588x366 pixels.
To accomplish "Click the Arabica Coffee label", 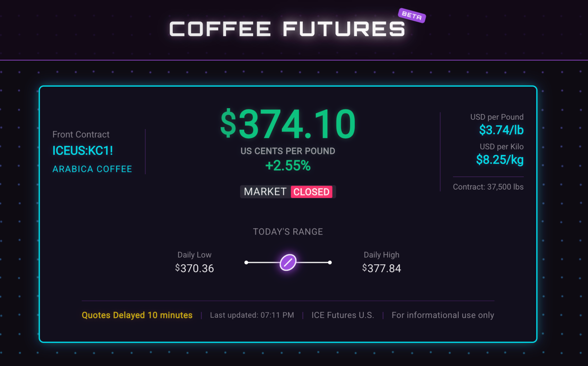I will [92, 169].
